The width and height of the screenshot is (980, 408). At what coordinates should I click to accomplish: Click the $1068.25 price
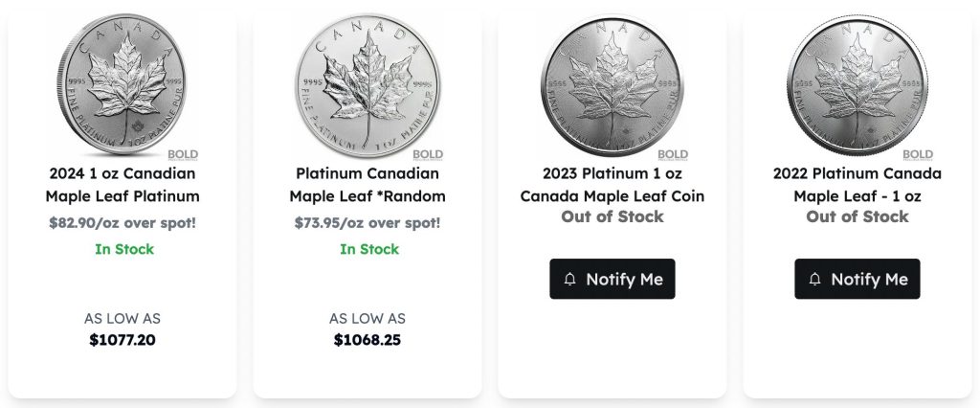(x=367, y=339)
